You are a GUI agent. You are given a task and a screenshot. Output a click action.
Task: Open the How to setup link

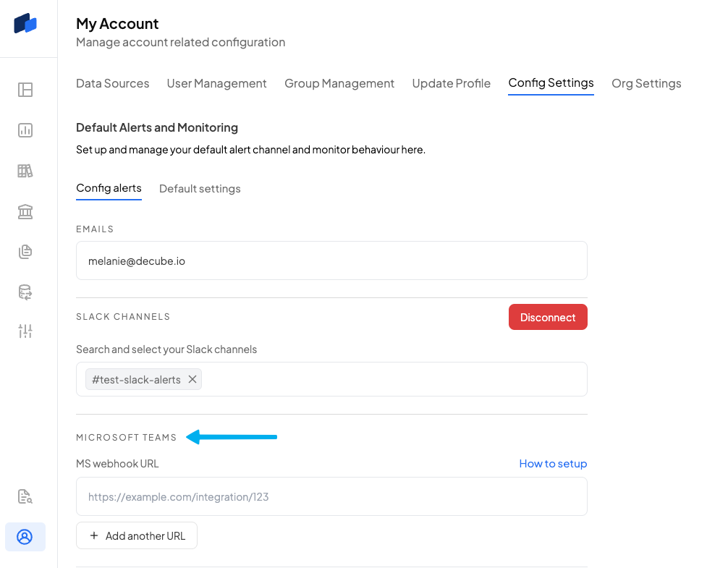(x=553, y=464)
